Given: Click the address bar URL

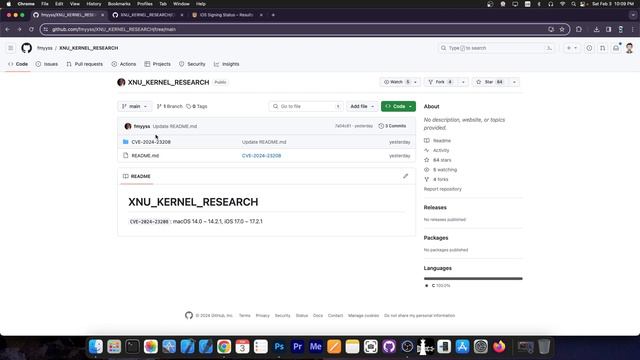Looking at the screenshot, I should pos(114,29).
